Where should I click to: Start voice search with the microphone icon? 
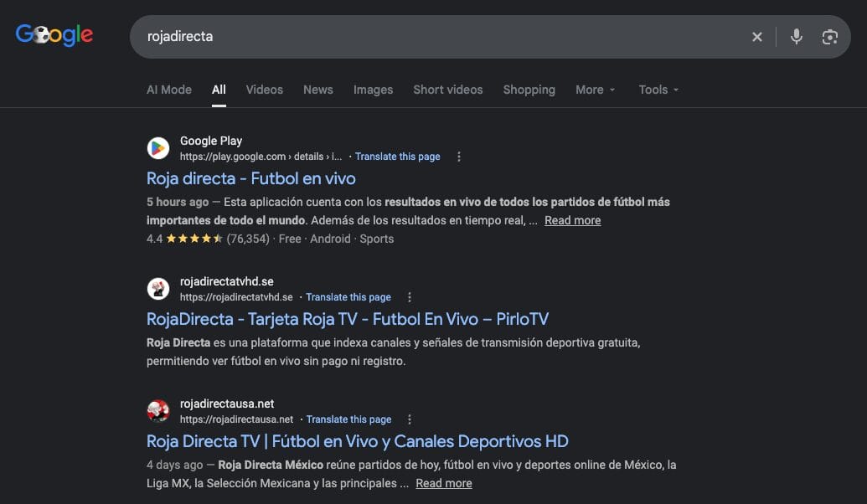pos(797,37)
